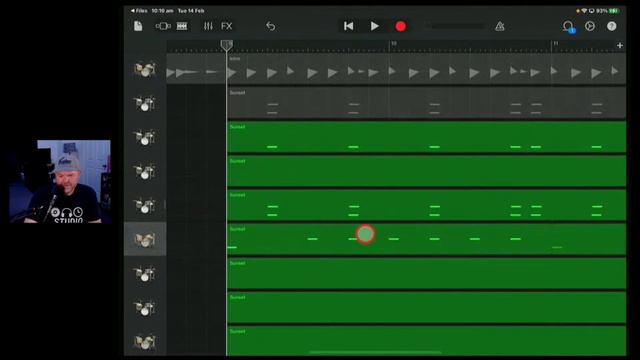640x360 pixels.
Task: Tap the battery indicator in status bar
Action: (x=614, y=11)
